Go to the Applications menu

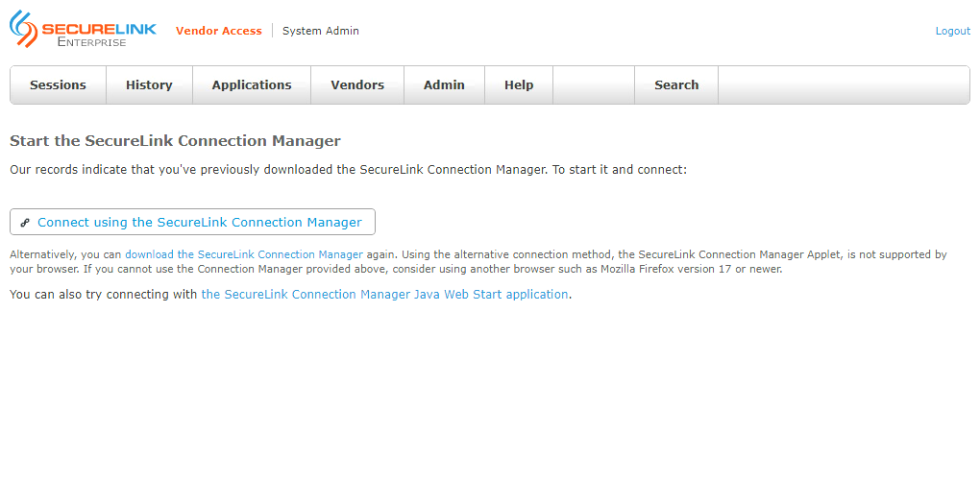[252, 85]
